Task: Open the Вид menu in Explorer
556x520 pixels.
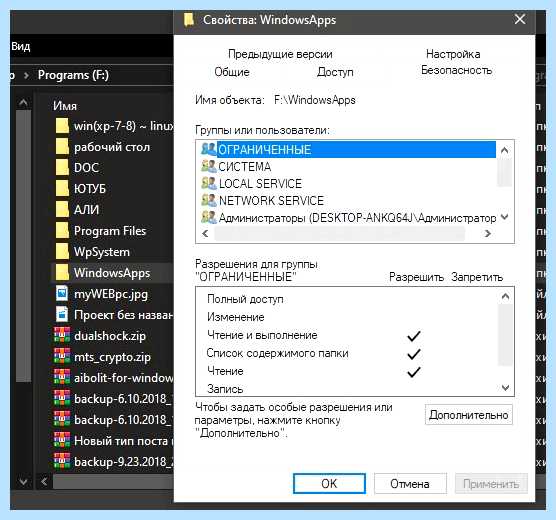Action: coord(21,46)
